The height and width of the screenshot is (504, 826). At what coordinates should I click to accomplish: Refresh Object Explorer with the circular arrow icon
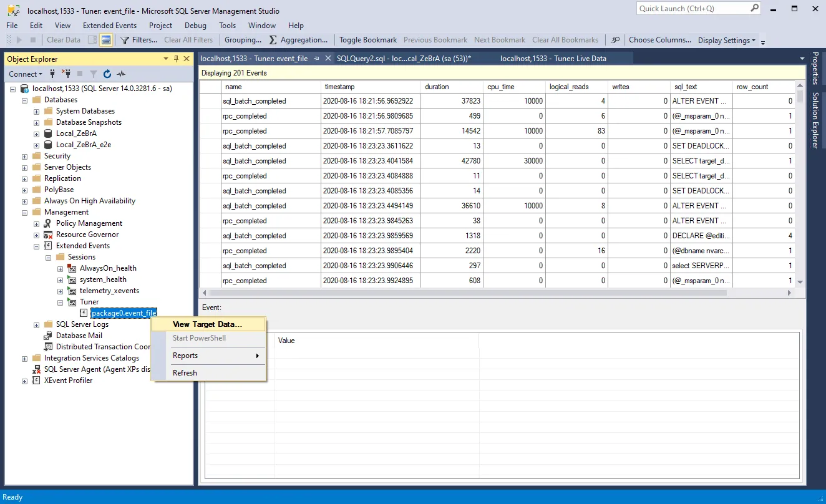tap(107, 74)
